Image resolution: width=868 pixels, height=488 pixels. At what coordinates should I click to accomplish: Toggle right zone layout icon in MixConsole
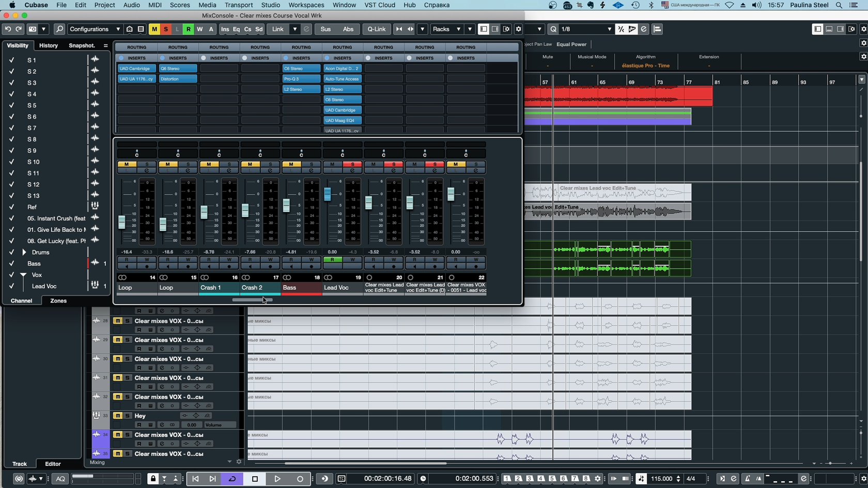coord(495,29)
